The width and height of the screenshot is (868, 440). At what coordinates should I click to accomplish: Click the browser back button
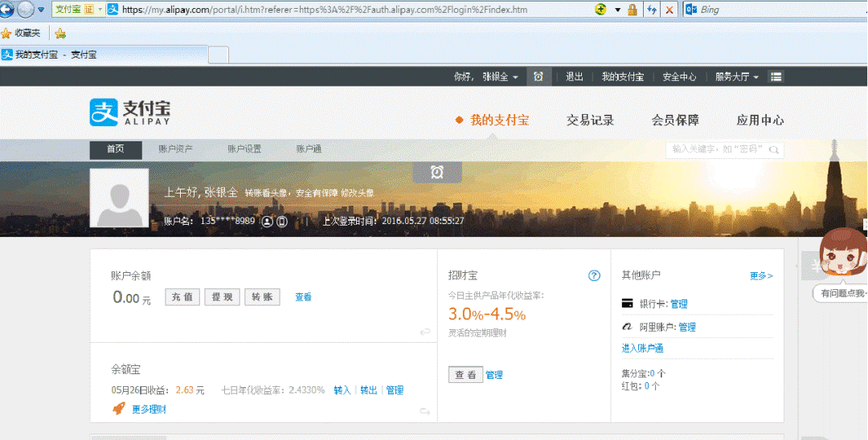pos(6,10)
